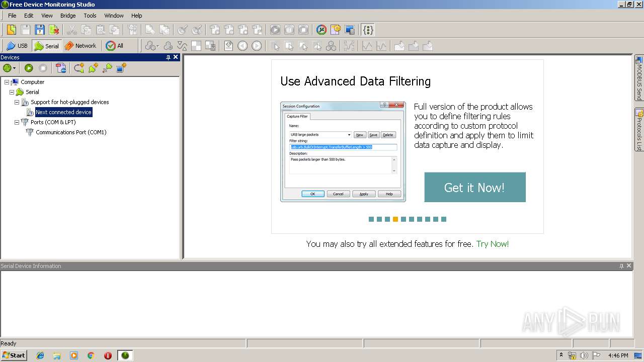Select Support for hot-plugged devices item

pos(69,102)
